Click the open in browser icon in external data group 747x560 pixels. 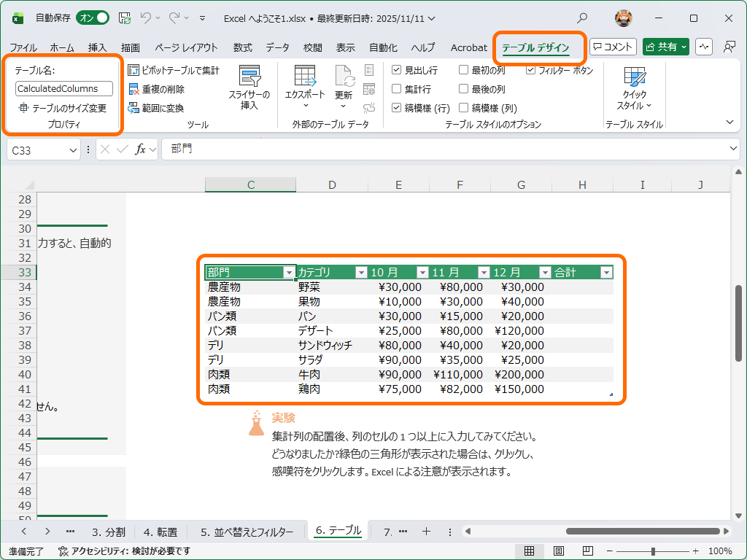point(368,89)
